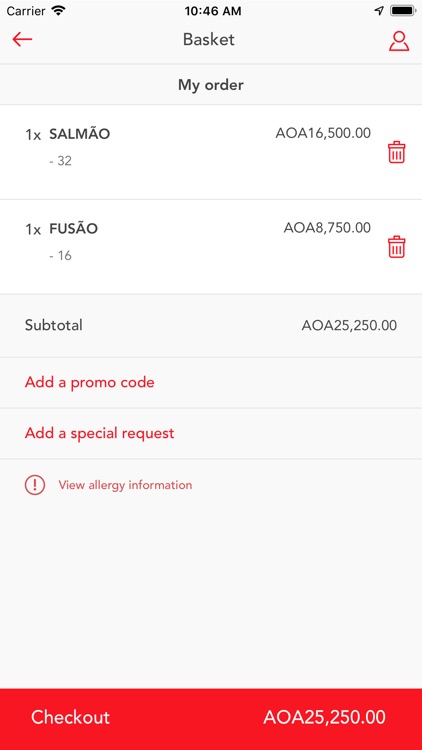The width and height of the screenshot is (422, 750).
Task: Remove FUSÃO item using trash icon
Action: coord(397,247)
